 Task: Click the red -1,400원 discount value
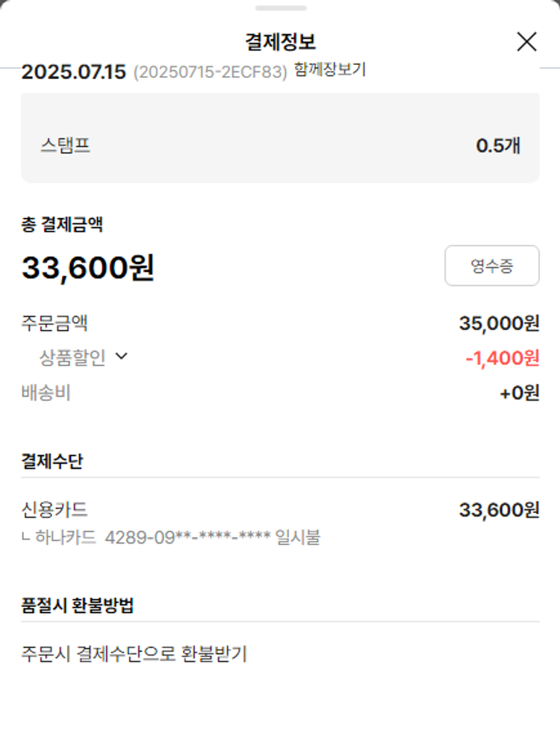[502, 358]
